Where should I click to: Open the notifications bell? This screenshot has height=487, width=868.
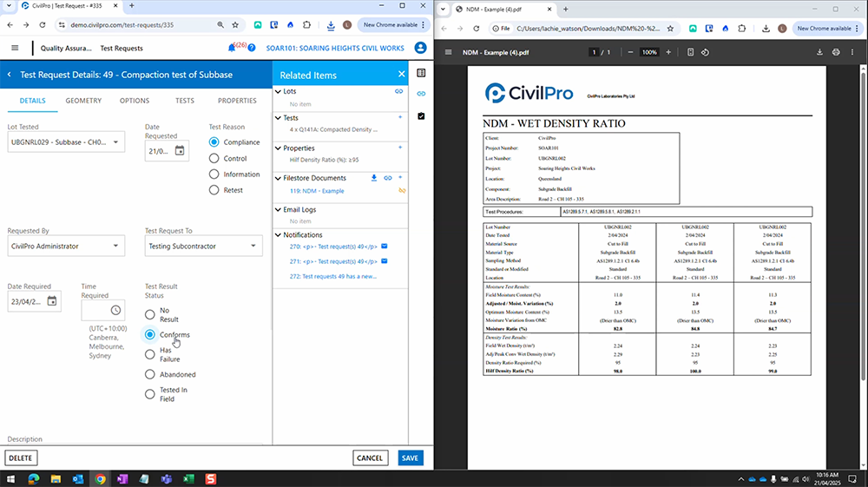coord(232,48)
